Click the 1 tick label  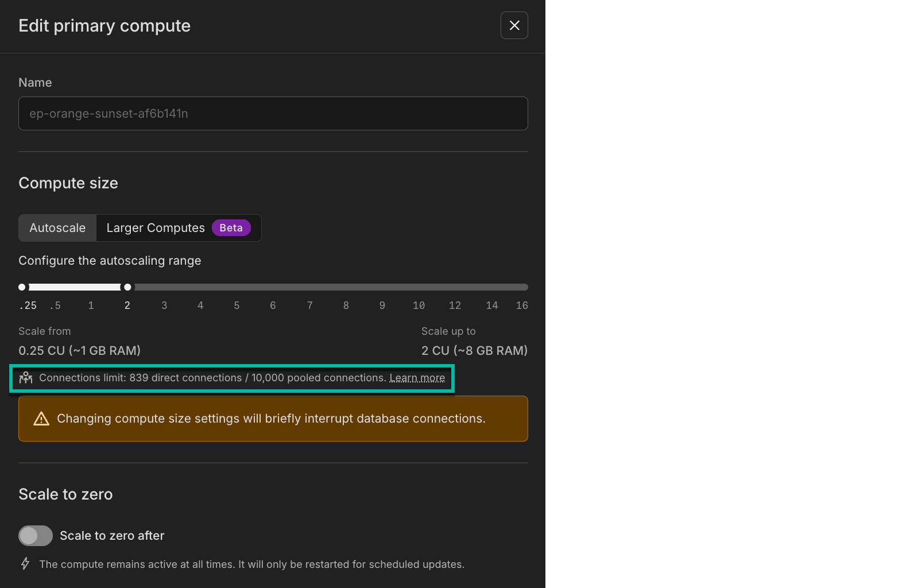click(x=91, y=305)
